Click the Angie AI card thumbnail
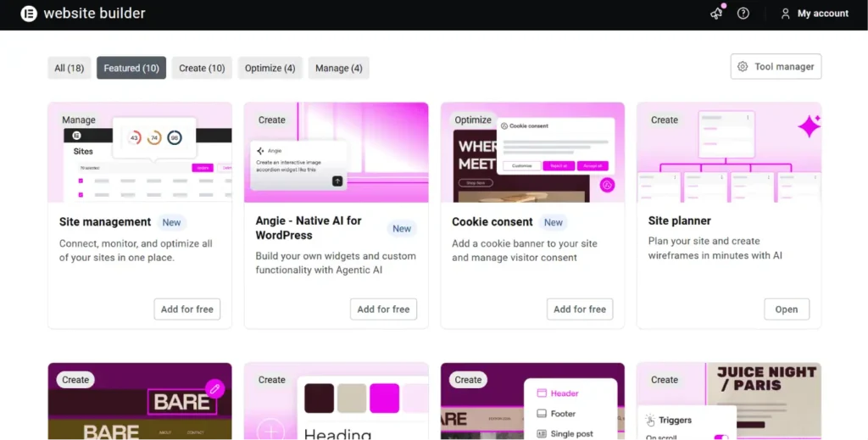The height and width of the screenshot is (440, 868). (x=336, y=153)
